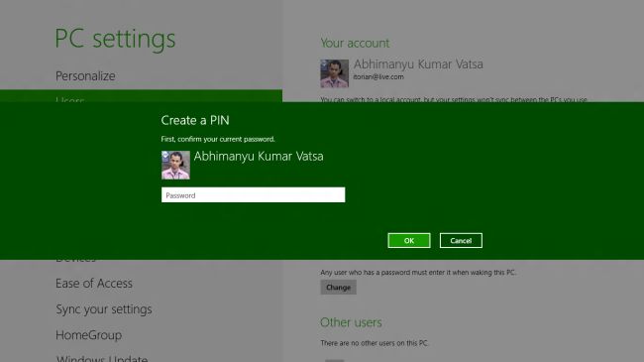Screen dimensions: 644x362
Task: Click the 'Create a PIN' title
Action: pyautogui.click(x=195, y=121)
